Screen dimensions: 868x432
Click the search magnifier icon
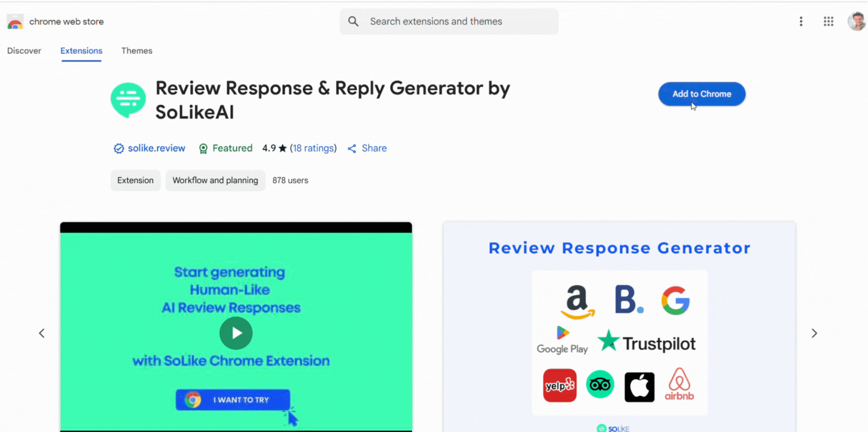click(353, 21)
